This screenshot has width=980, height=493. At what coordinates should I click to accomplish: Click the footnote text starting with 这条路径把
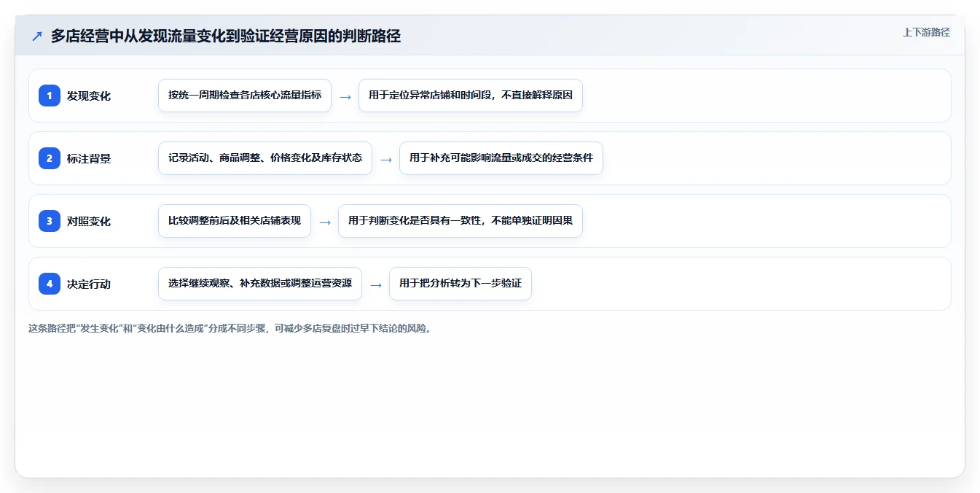coord(231,328)
